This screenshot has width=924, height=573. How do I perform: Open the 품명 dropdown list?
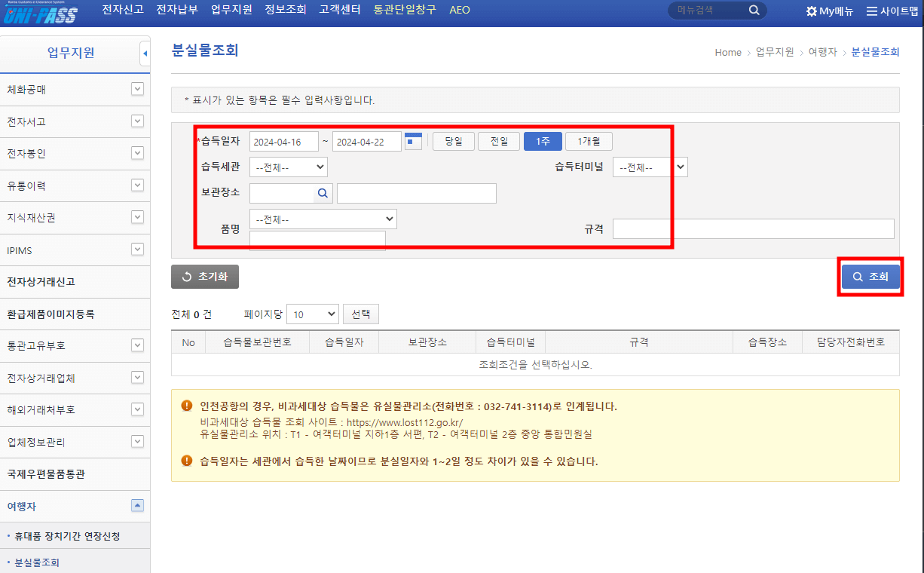323,219
